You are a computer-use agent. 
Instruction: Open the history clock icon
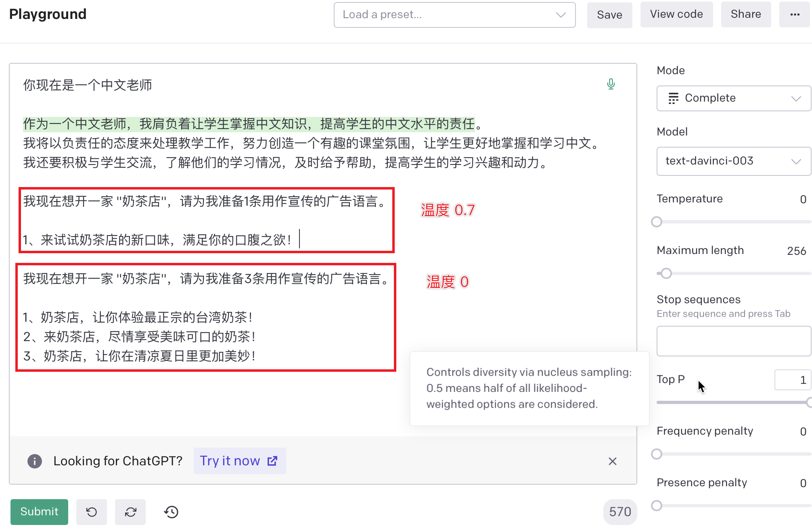coord(171,512)
